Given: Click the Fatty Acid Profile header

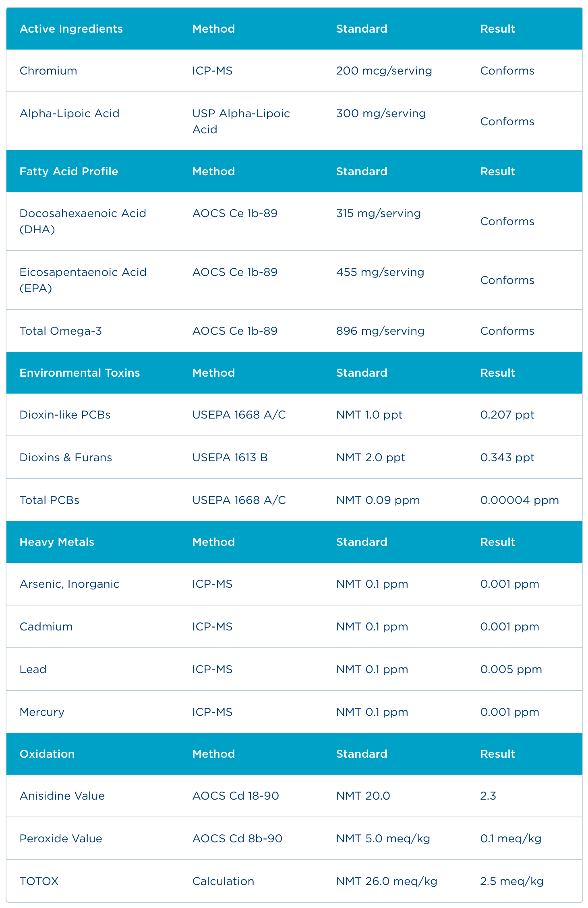Looking at the screenshot, I should pos(68,172).
